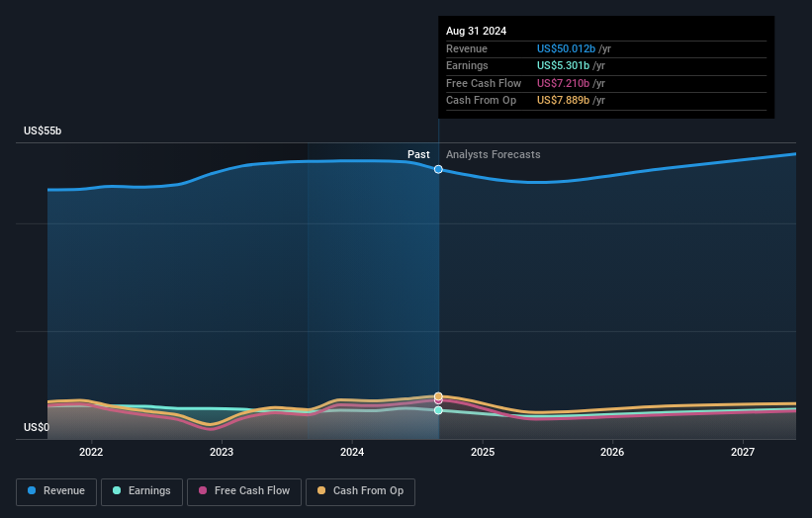This screenshot has width=812, height=518.
Task: Click the US$50.012b revenue value in tooltip
Action: click(x=566, y=48)
